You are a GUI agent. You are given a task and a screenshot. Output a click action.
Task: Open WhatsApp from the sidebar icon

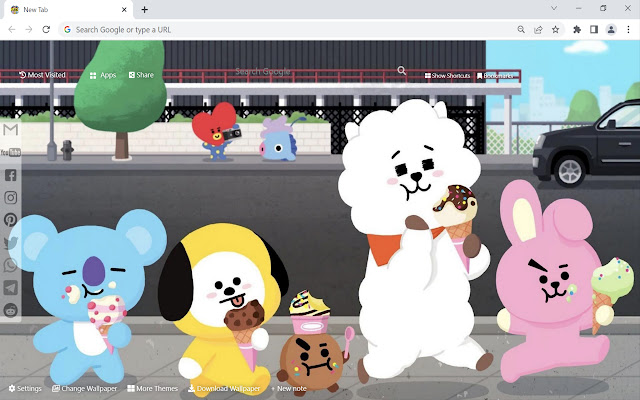pyautogui.click(x=11, y=265)
